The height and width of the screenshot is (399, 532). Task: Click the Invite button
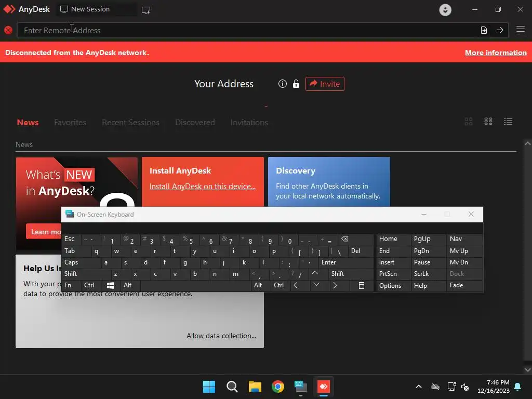tap(325, 84)
